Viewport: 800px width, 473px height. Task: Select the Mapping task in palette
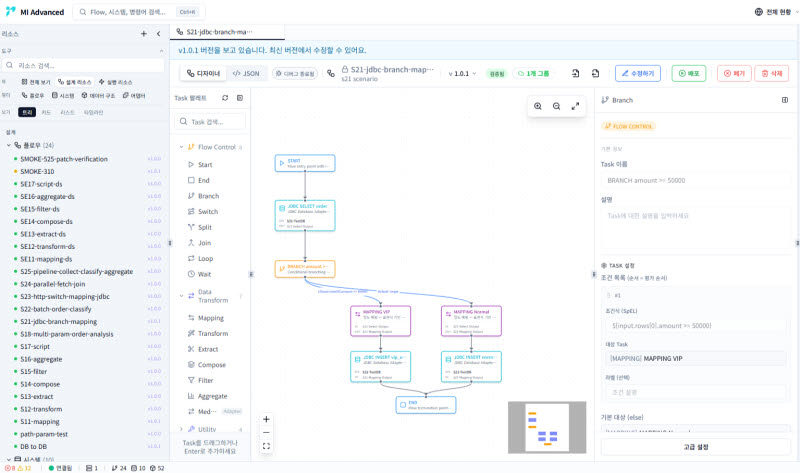[x=212, y=318]
